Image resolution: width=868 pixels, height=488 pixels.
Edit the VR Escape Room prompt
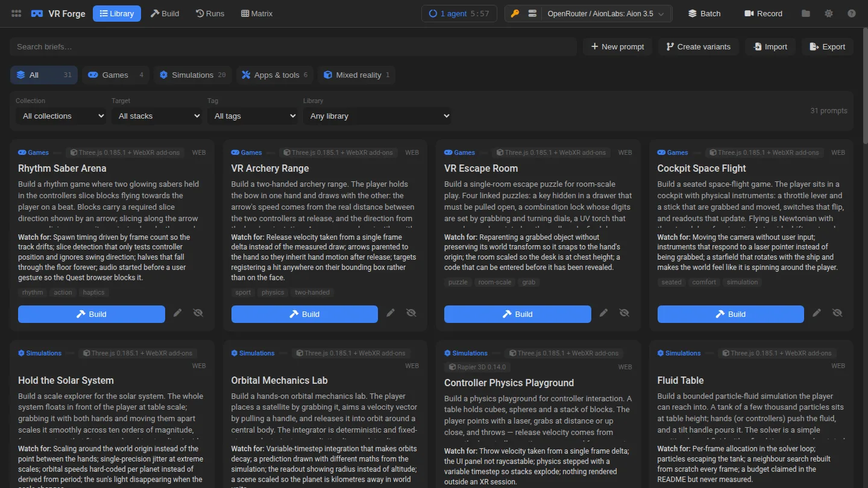coord(603,313)
